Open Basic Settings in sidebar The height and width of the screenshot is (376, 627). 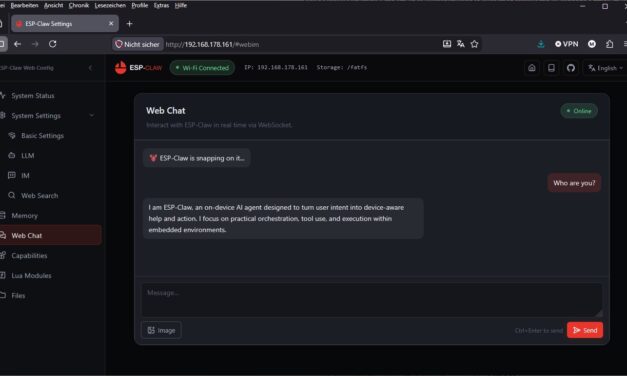click(x=42, y=136)
